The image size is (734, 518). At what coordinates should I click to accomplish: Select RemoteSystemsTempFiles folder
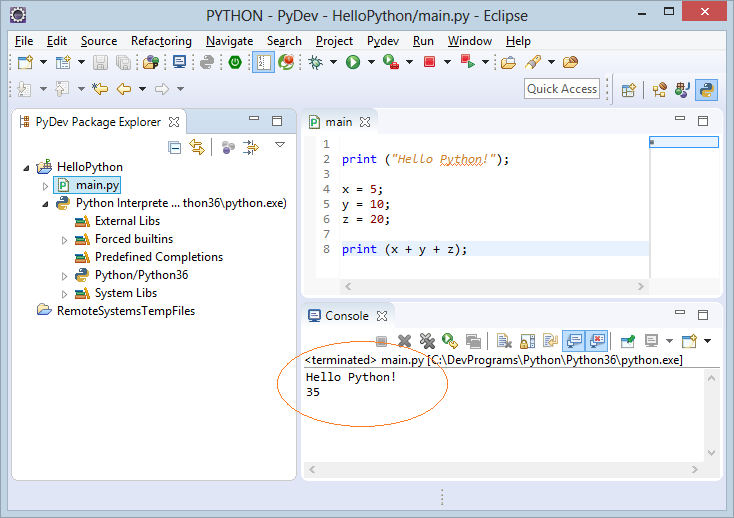(116, 311)
